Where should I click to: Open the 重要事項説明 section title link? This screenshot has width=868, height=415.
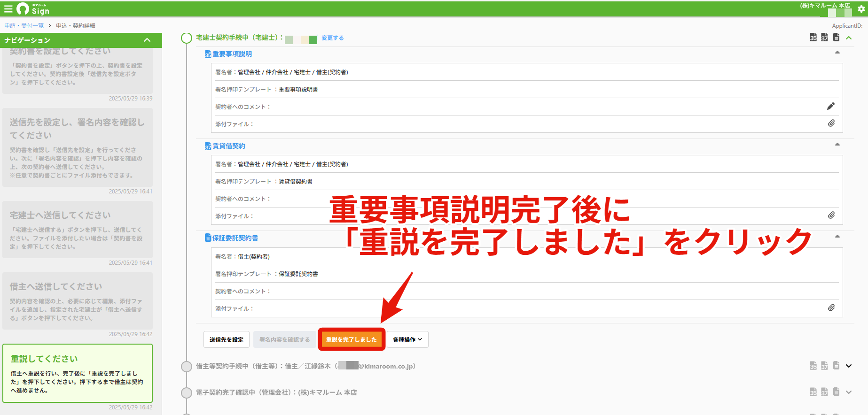(232, 54)
